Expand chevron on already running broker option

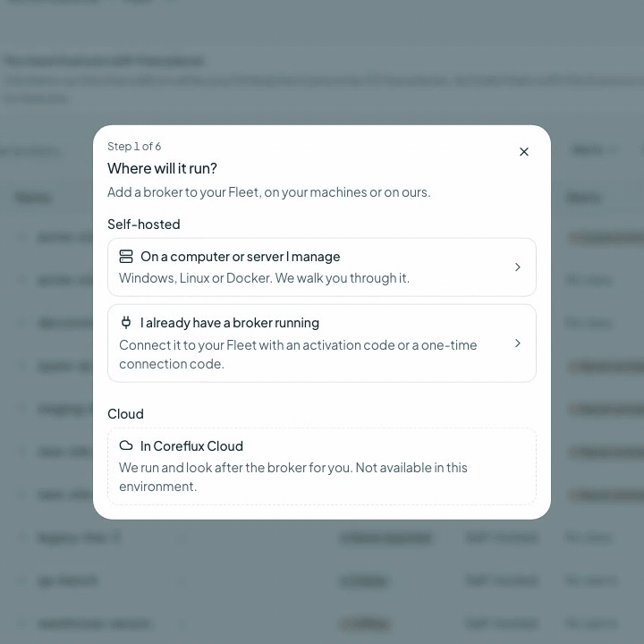[x=518, y=343]
